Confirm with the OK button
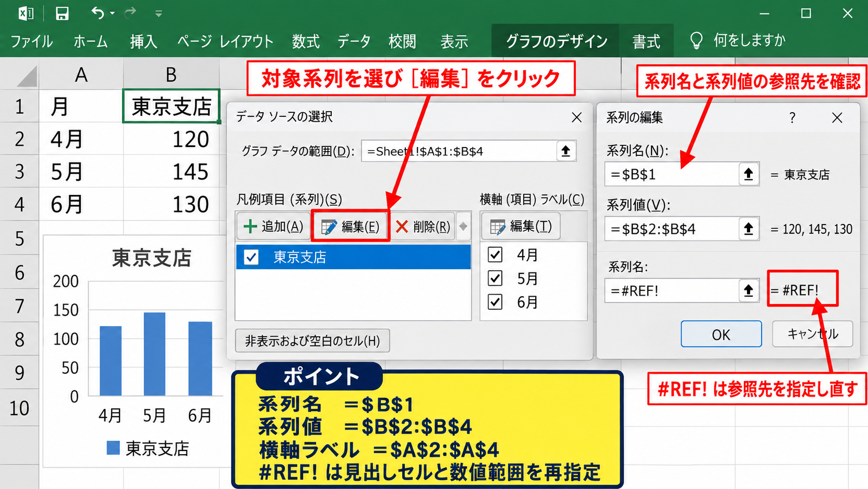Image resolution: width=868 pixels, height=489 pixels. coord(721,334)
